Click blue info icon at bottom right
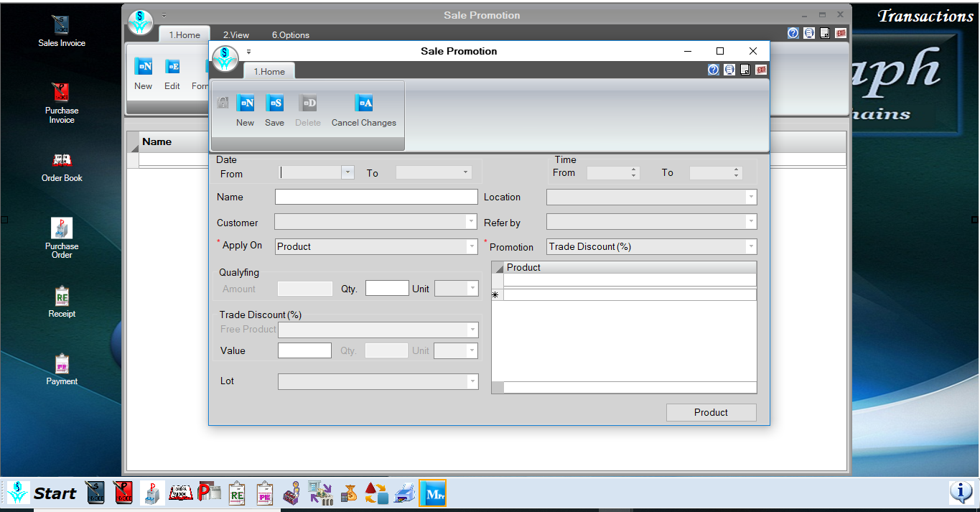Screen dimensions: 980x512 961,493
